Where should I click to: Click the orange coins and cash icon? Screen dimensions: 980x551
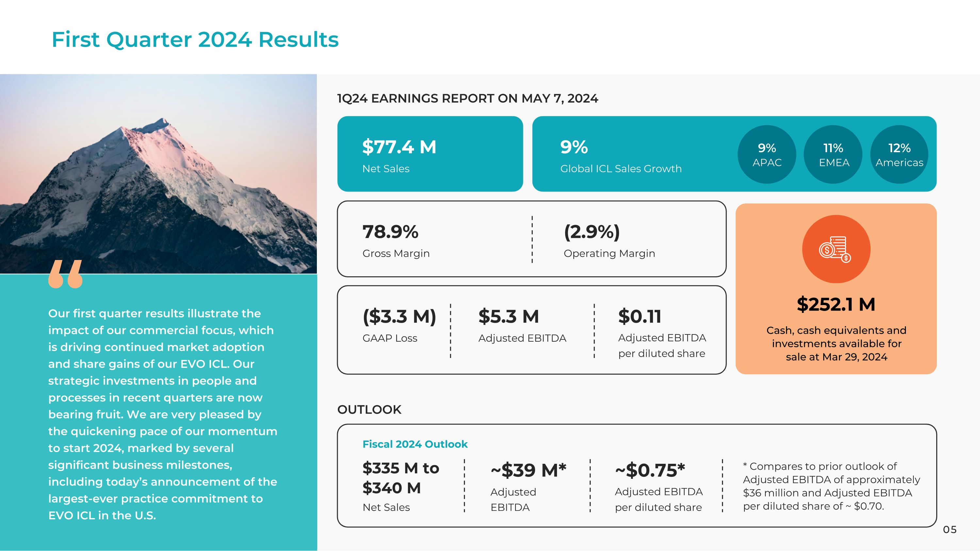coord(836,250)
